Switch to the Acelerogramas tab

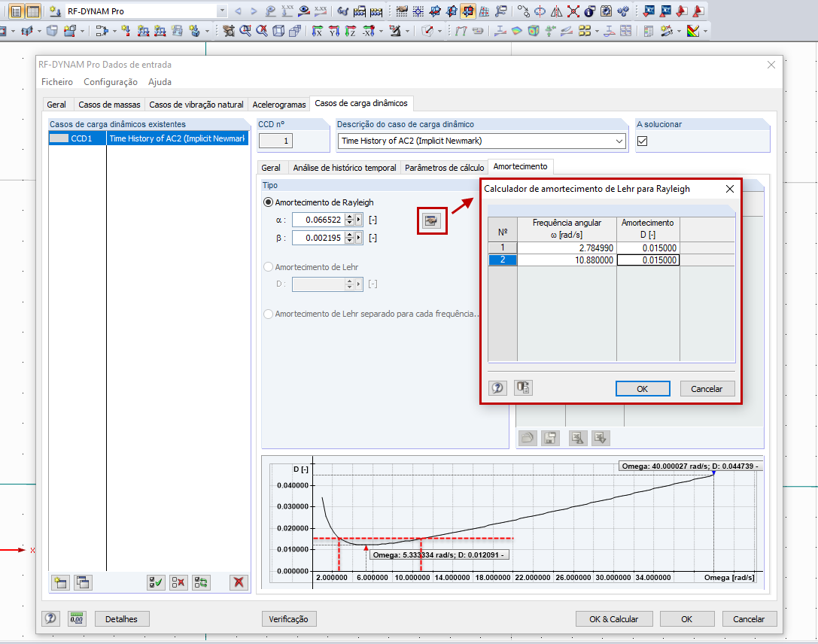279,105
